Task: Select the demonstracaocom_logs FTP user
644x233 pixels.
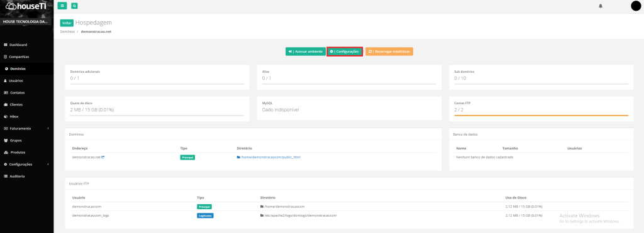Action: point(91,215)
